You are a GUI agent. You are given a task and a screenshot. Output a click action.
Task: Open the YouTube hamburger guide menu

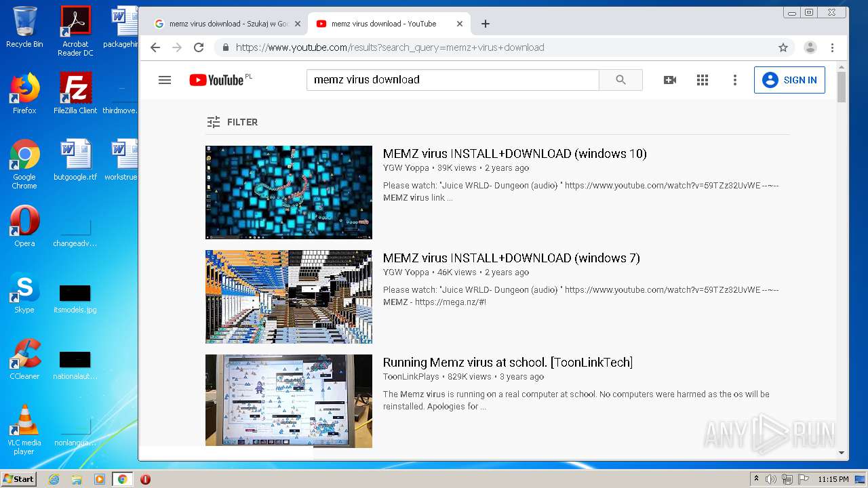click(x=165, y=80)
